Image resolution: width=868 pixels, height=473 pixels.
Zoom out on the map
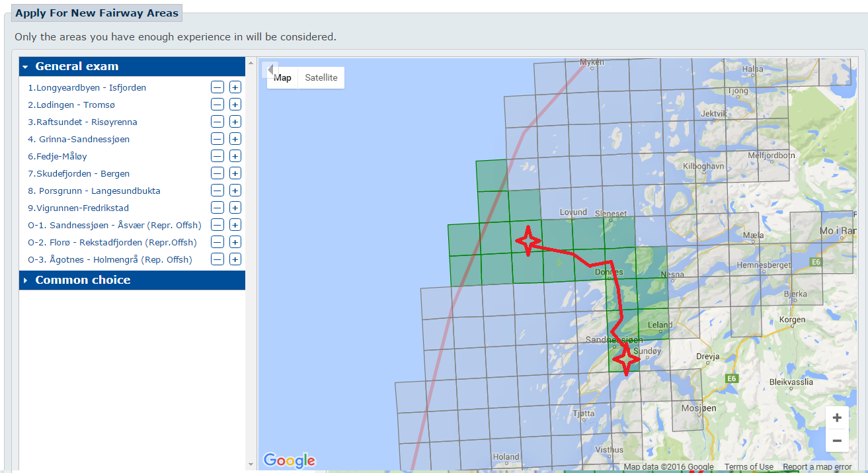pyautogui.click(x=837, y=441)
